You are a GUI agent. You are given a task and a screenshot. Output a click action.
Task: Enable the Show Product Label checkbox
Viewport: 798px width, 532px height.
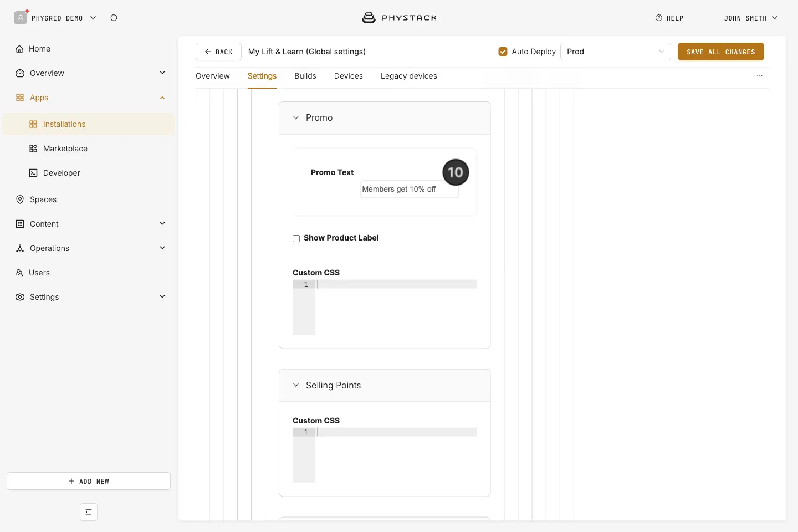tap(296, 238)
